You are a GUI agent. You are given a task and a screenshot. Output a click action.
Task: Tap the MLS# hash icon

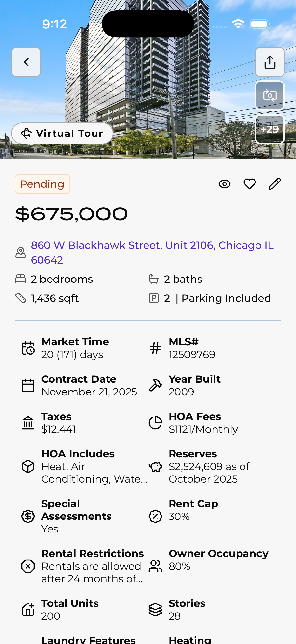155,348
